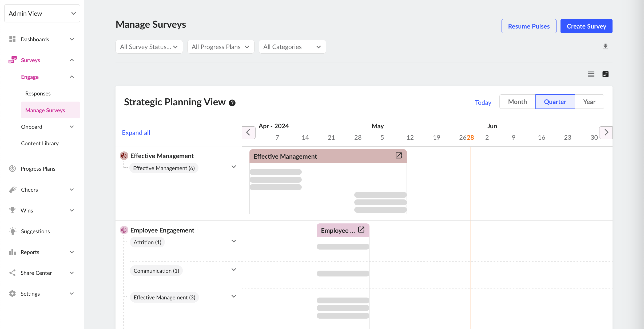Open Employee bar external link icon
The image size is (644, 329).
click(x=361, y=230)
